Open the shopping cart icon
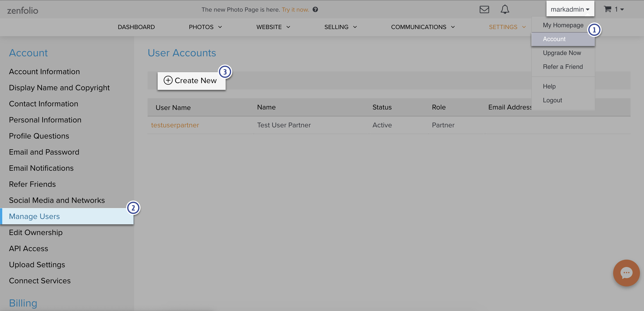 click(608, 9)
